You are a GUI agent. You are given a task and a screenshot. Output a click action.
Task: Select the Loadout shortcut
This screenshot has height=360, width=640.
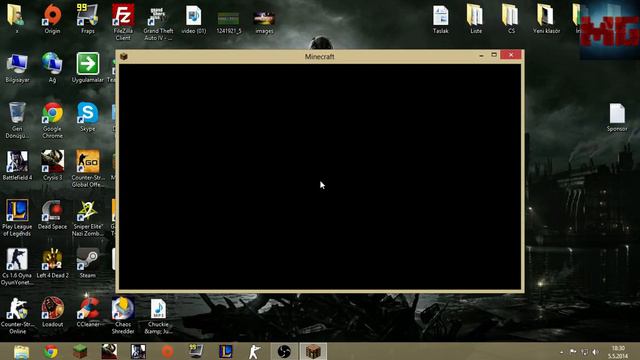[x=52, y=313]
